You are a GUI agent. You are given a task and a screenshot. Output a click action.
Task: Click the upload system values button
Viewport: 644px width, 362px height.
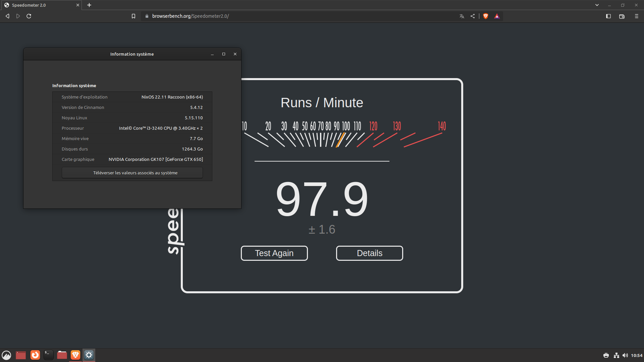132,173
